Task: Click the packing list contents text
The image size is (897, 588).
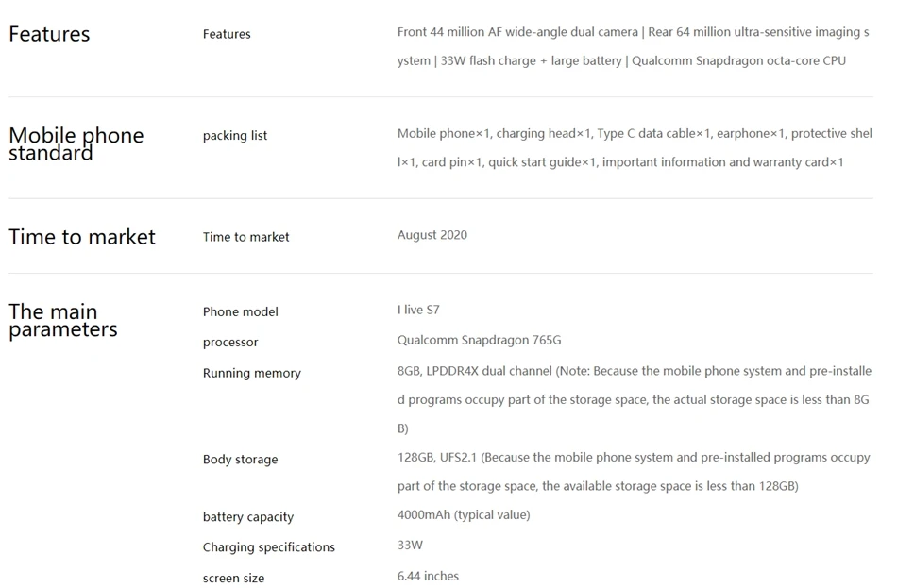Action: click(x=633, y=148)
